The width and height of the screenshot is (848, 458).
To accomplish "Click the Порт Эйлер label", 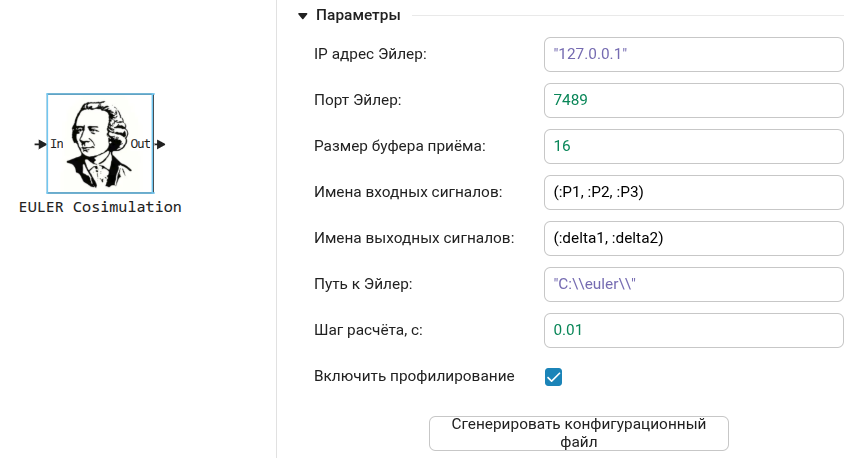I will click(357, 100).
